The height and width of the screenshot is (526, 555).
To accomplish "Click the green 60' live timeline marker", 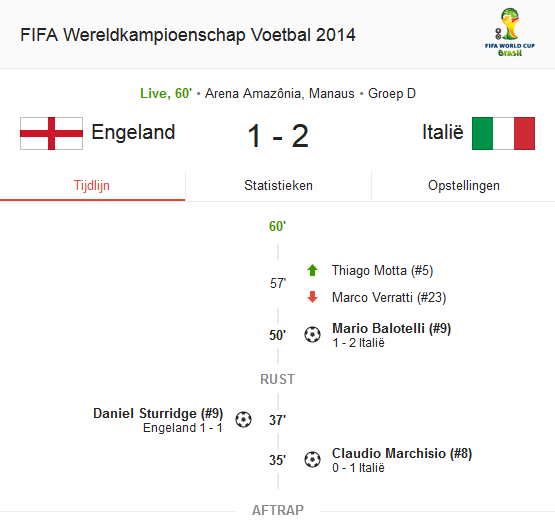I will pyautogui.click(x=277, y=226).
